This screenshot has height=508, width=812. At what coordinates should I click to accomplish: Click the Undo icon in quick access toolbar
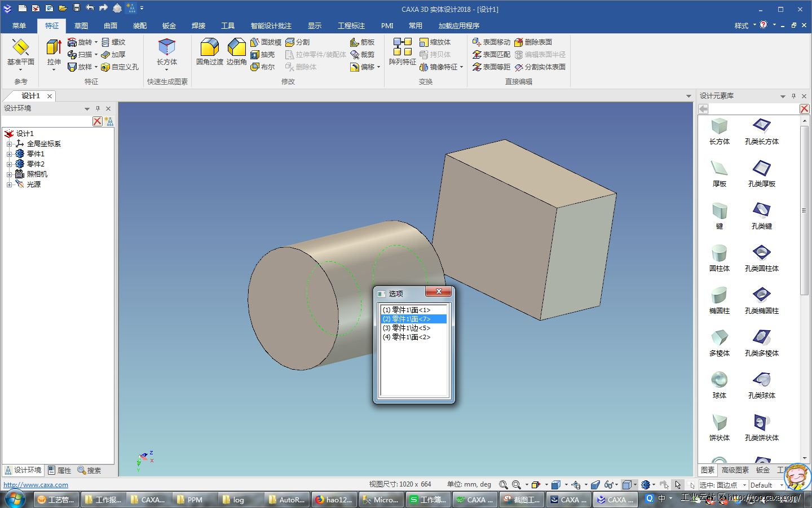[90, 8]
